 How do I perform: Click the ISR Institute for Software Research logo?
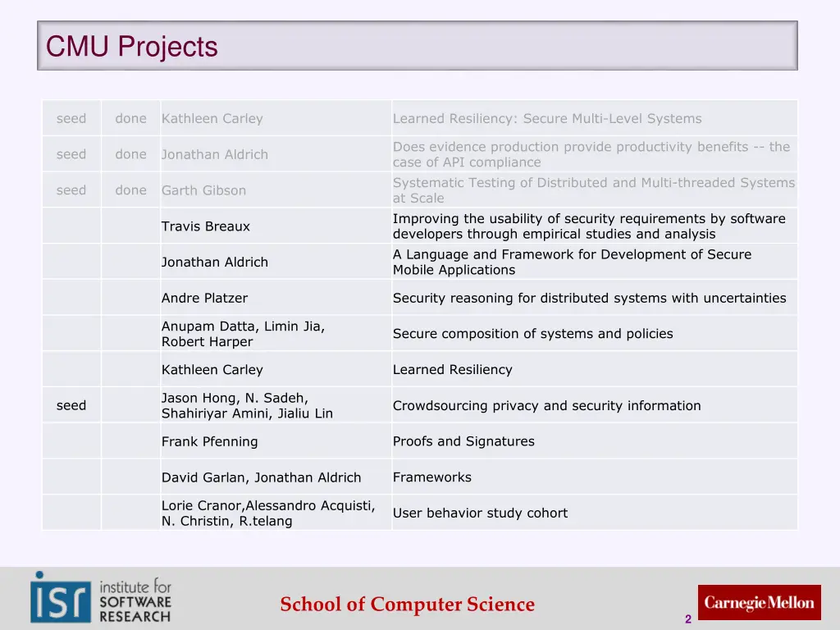pyautogui.click(x=101, y=597)
